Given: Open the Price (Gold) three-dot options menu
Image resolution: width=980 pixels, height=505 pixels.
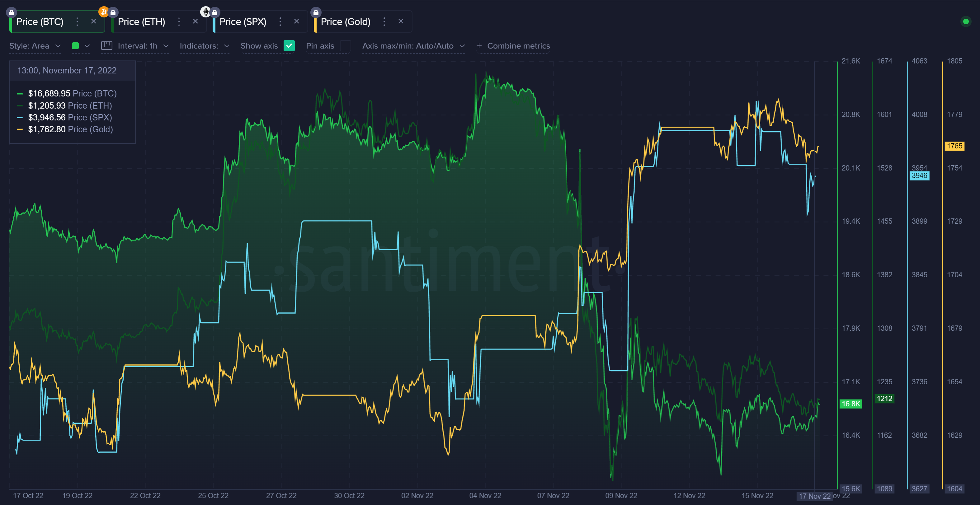Looking at the screenshot, I should (384, 22).
